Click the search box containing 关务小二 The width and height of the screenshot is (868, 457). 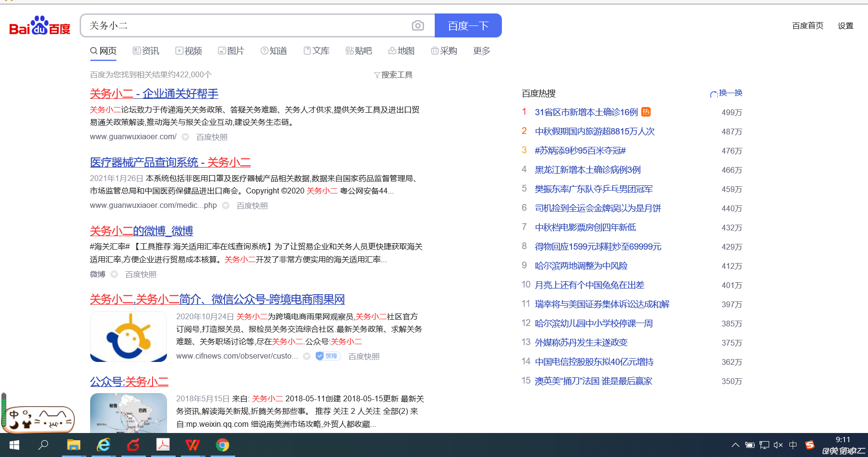click(x=258, y=25)
